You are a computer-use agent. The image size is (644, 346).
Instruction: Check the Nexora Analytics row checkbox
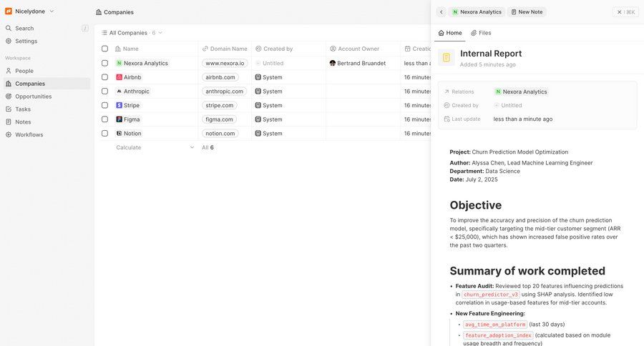tap(104, 63)
